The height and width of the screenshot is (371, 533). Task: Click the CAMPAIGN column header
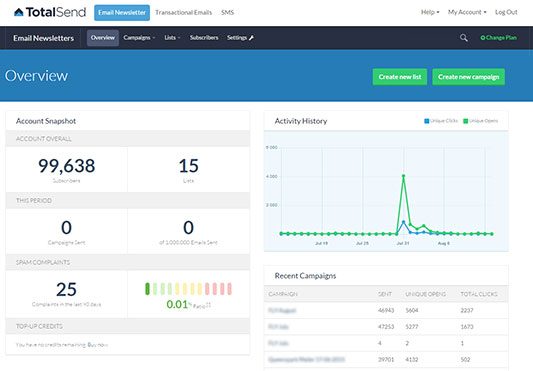click(x=283, y=294)
